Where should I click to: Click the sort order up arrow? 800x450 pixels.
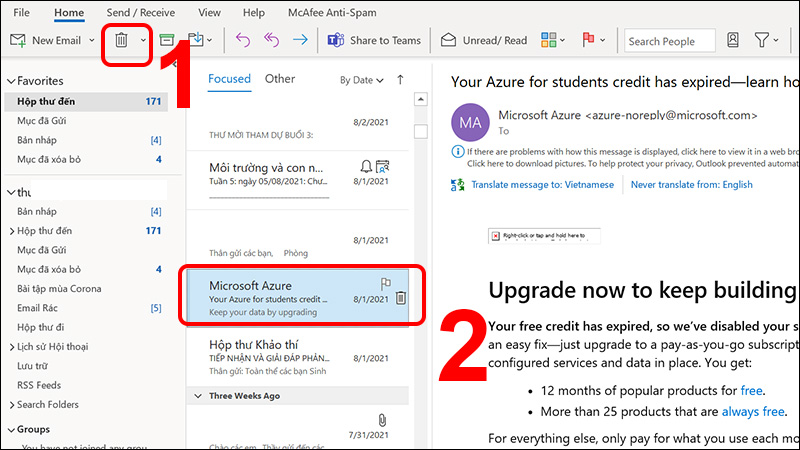400,80
